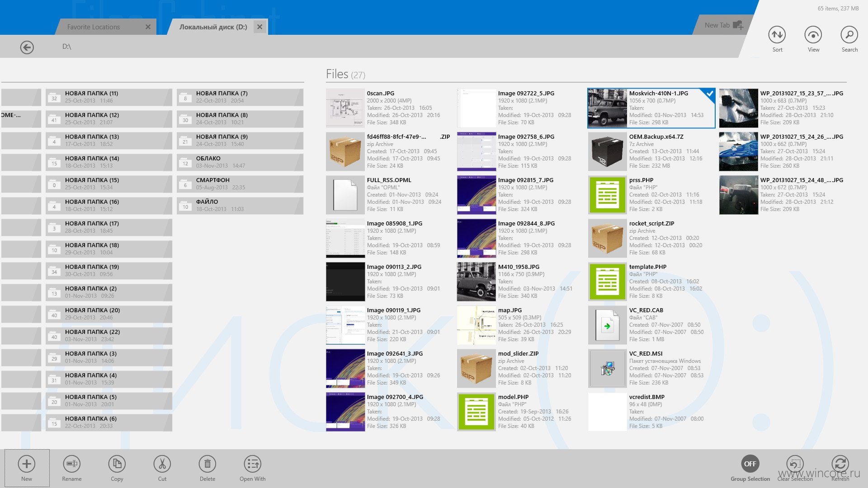Screen dimensions: 868x488
Task: Switch to Favorite Locations tab
Action: click(94, 27)
